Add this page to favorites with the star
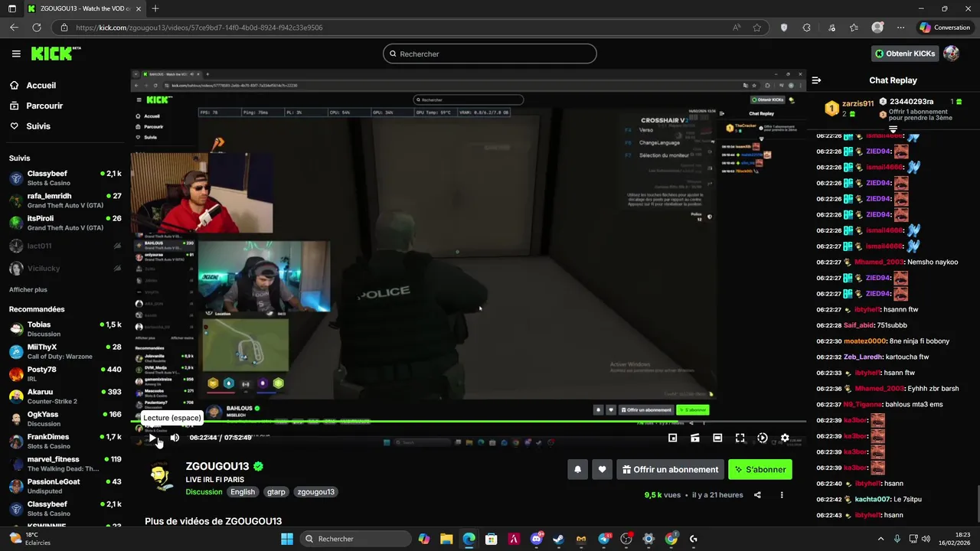Image resolution: width=980 pixels, height=551 pixels. pyautogui.click(x=757, y=28)
